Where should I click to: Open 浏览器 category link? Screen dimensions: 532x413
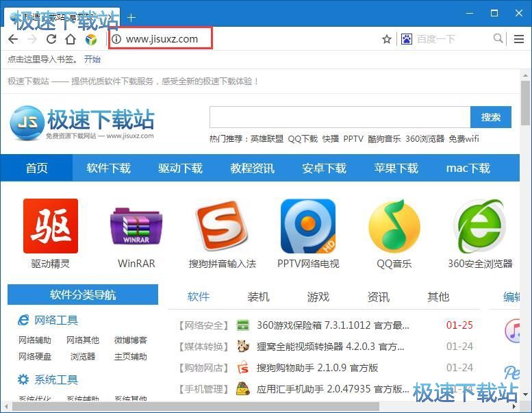point(83,356)
